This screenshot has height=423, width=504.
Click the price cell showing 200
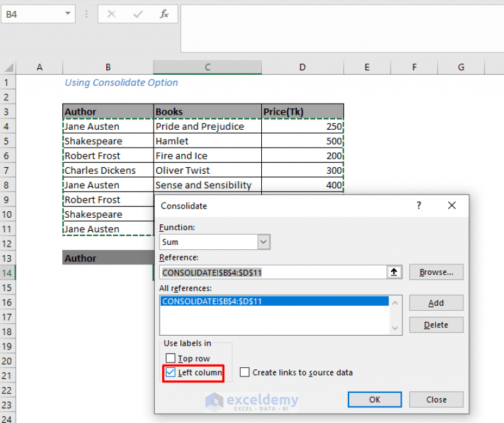303,156
